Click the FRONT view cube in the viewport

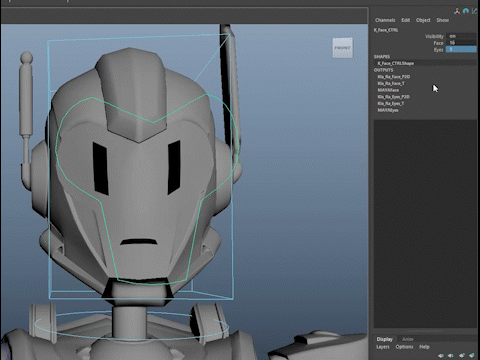tap(343, 48)
